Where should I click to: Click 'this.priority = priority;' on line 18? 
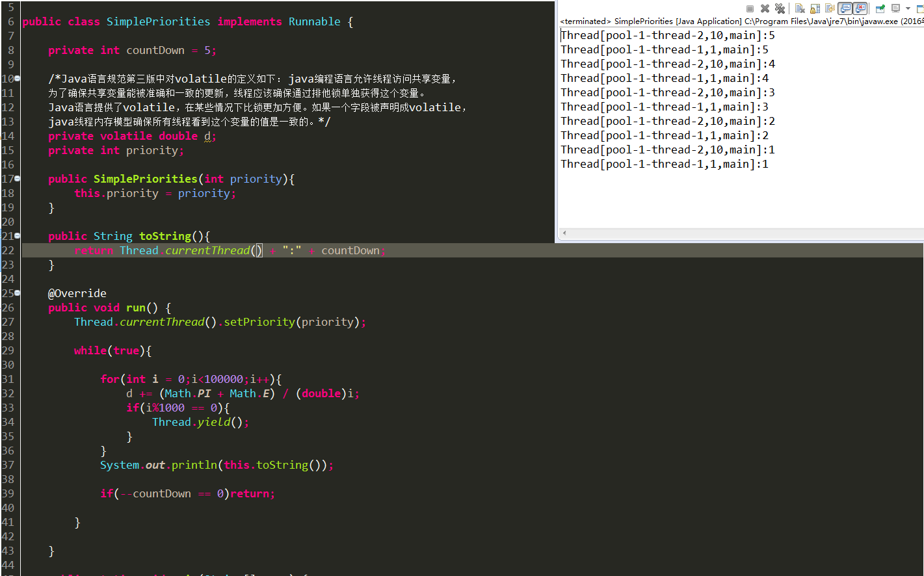(x=155, y=193)
